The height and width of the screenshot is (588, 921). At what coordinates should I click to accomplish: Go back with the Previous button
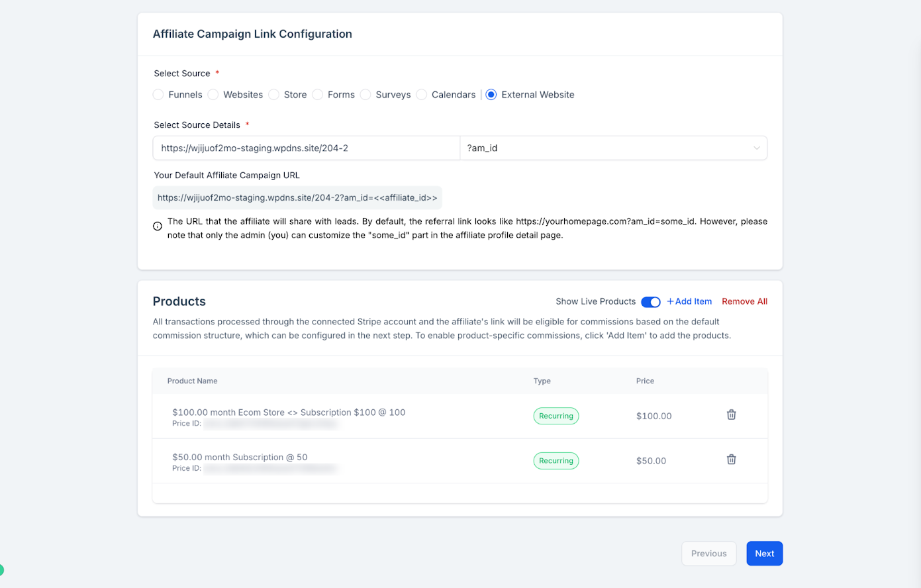coord(708,554)
